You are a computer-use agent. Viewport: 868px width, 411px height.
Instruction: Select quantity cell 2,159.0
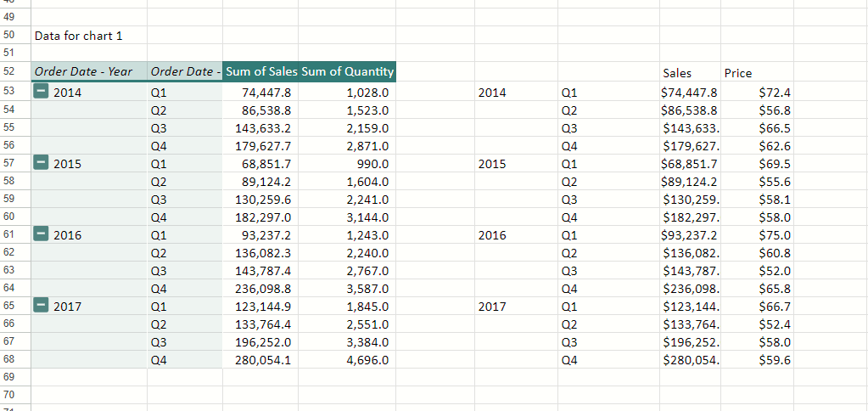[347, 128]
